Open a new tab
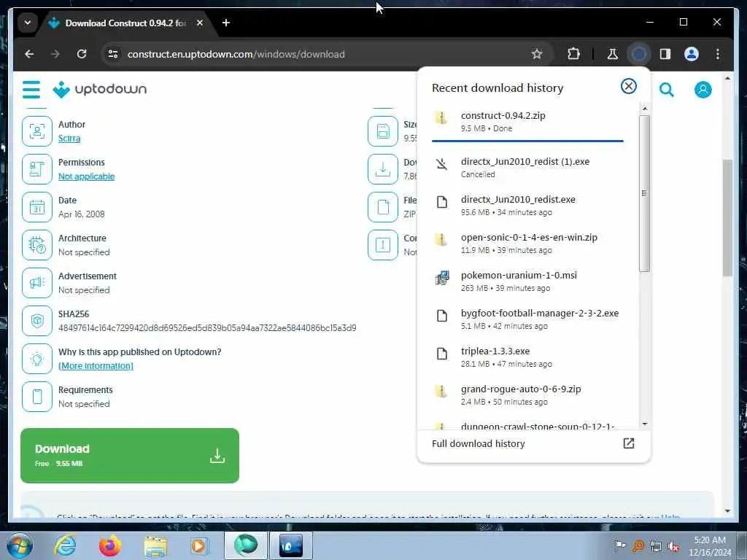747x560 pixels. [226, 23]
